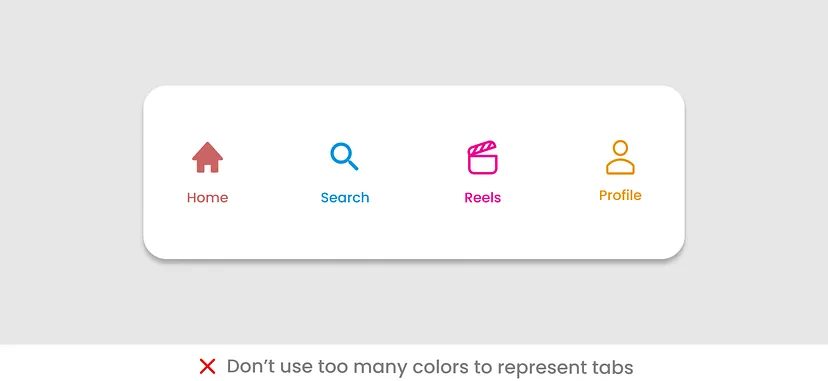Click the circular head of the Profile icon
The height and width of the screenshot is (381, 828).
click(620, 148)
